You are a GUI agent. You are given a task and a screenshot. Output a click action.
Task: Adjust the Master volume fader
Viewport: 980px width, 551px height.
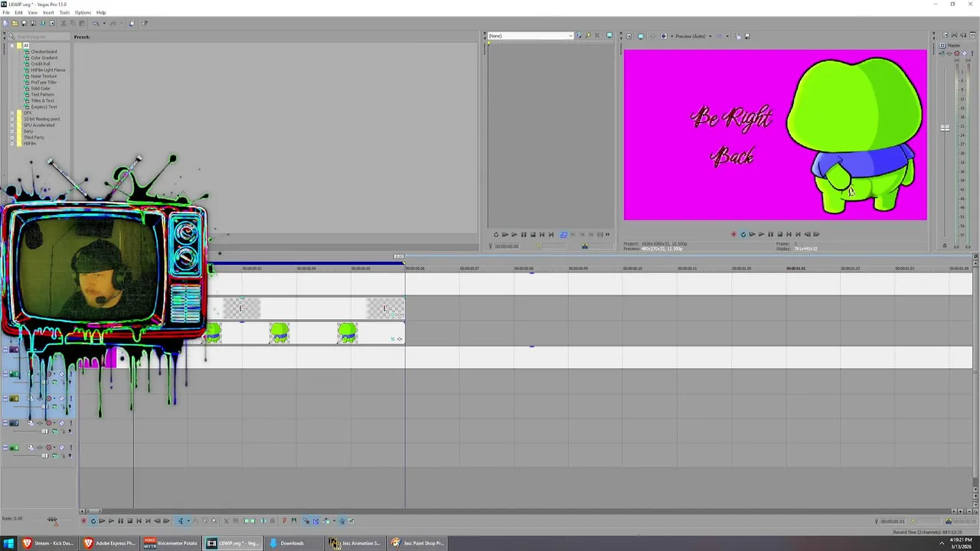click(x=945, y=128)
